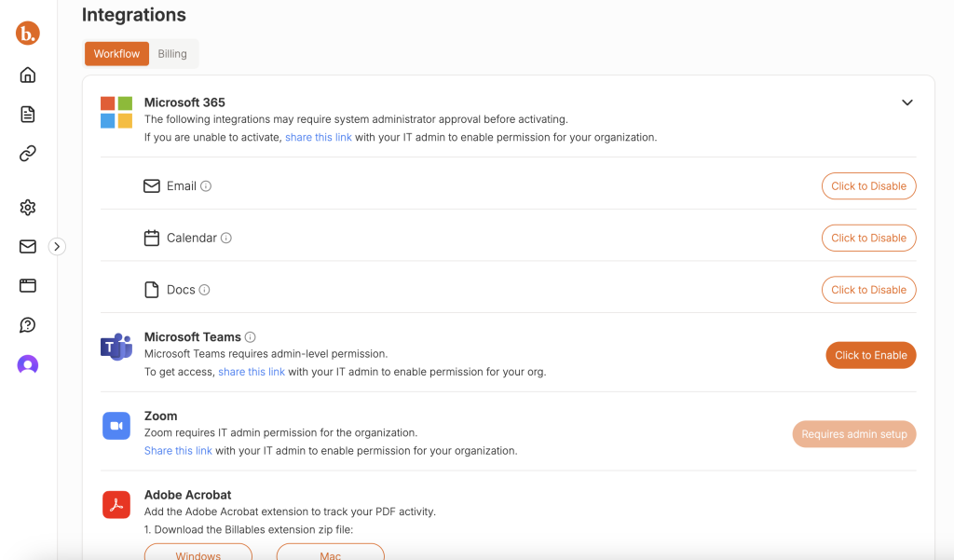
Task: Open settings gear in sidebar
Action: (28, 208)
